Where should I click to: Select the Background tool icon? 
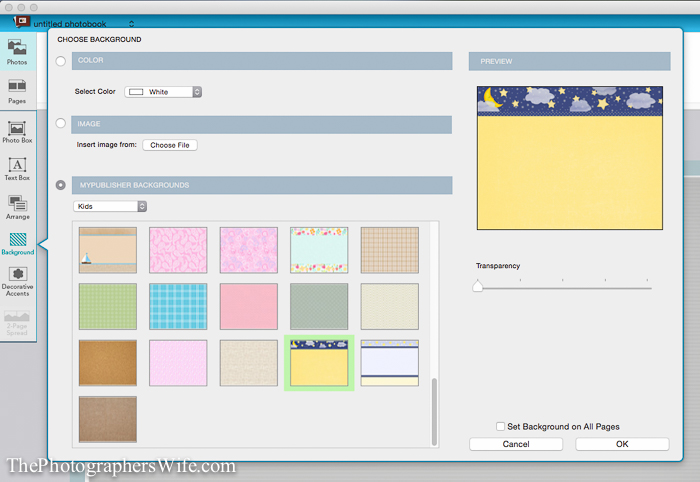(18, 244)
